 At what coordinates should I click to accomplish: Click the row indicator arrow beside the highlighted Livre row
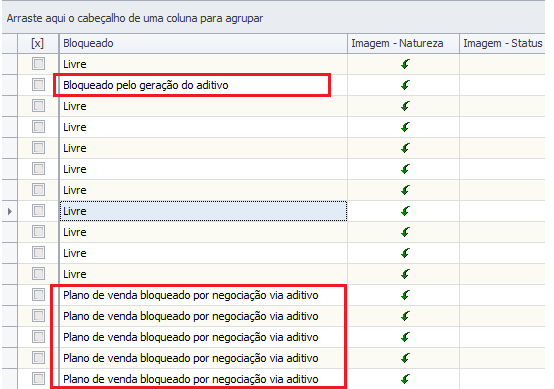(10, 211)
